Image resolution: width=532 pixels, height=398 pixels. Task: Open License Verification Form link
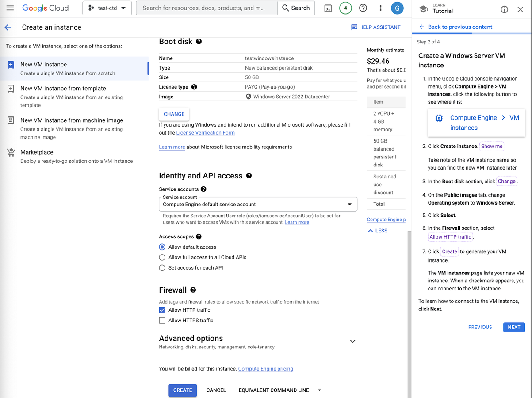[206, 133]
